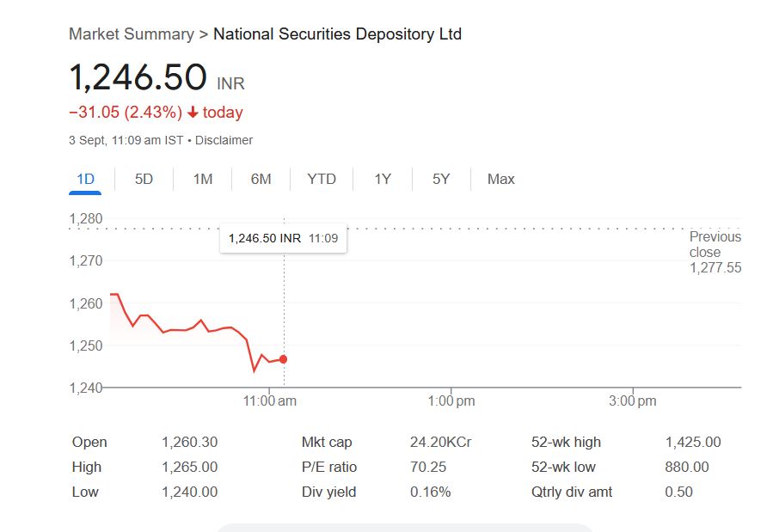Click the National Securities Depository Ltd title
This screenshot has height=532, width=779.
(337, 34)
